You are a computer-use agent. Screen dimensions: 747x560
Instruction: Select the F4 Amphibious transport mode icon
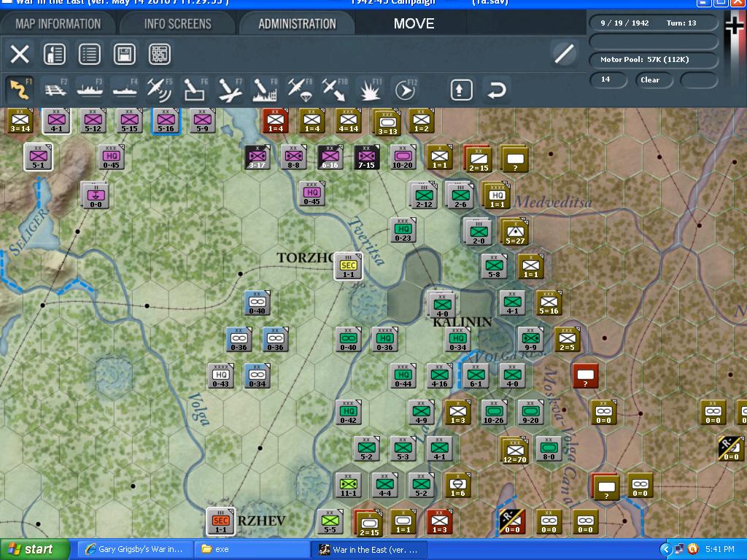124,89
